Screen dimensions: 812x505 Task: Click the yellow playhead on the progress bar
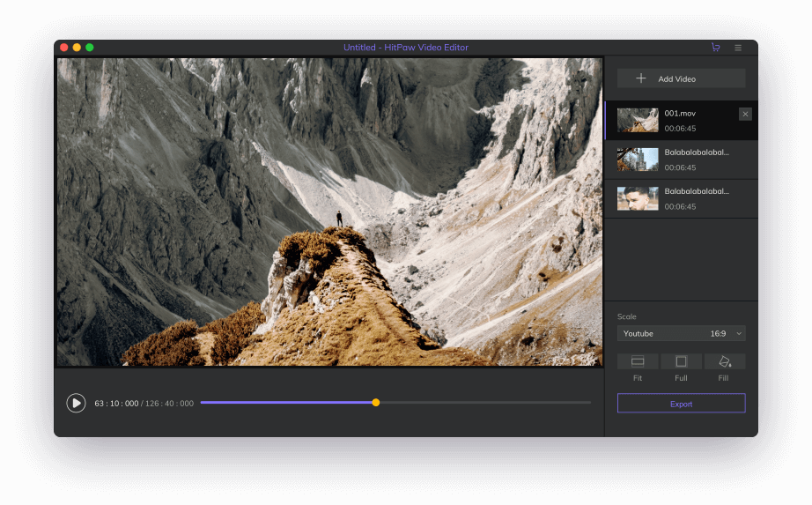(x=376, y=403)
